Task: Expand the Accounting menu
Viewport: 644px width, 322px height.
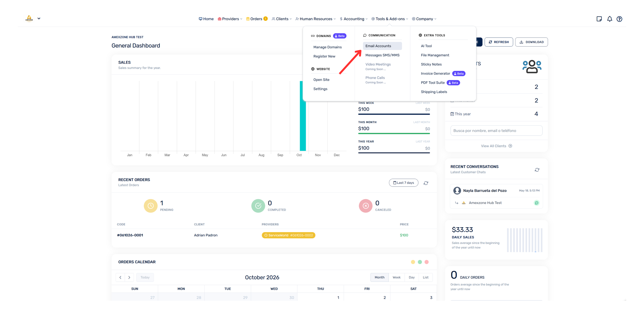Action: click(x=353, y=19)
